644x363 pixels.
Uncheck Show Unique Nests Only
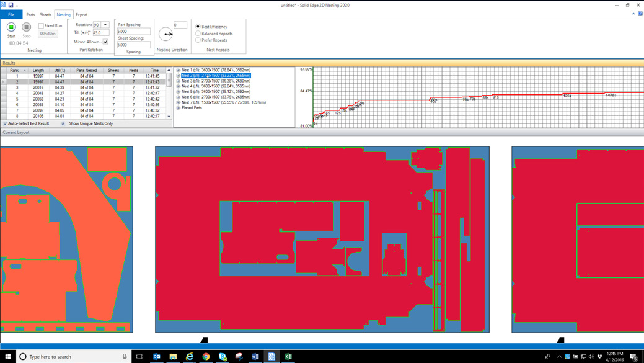pos(63,123)
